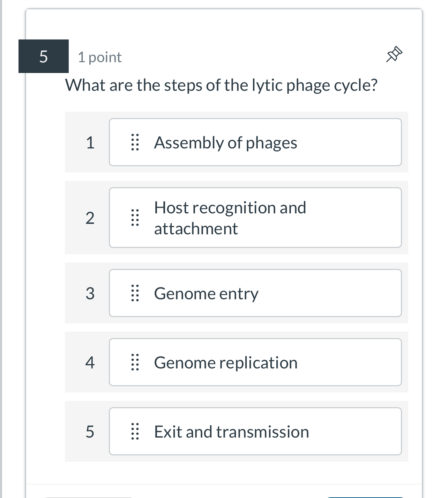Click position number 4 beside Genome replication
This screenshot has width=448, height=498.
coord(90,362)
